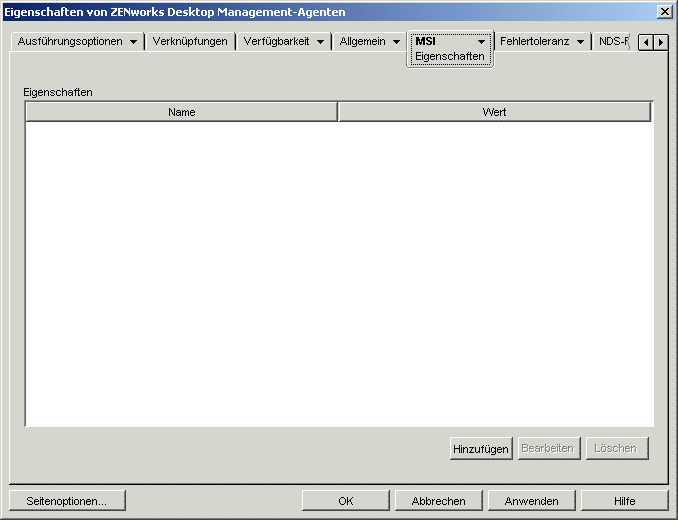Click the greyed-out Bearbeiten button
This screenshot has height=520, width=678.
point(547,448)
